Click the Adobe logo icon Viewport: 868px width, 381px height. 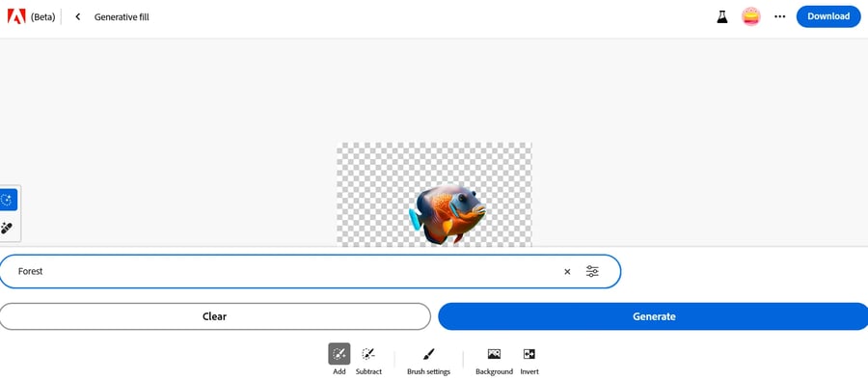(x=16, y=16)
